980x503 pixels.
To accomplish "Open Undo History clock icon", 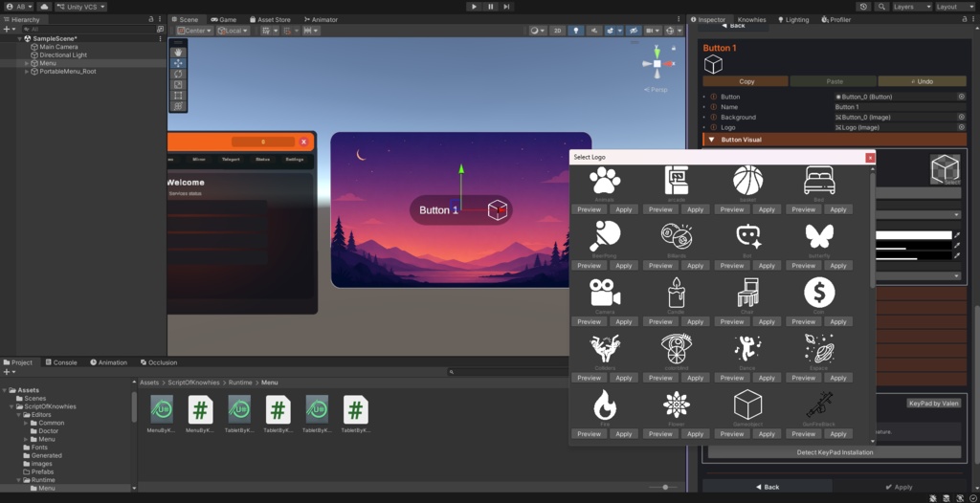I will tap(864, 7).
